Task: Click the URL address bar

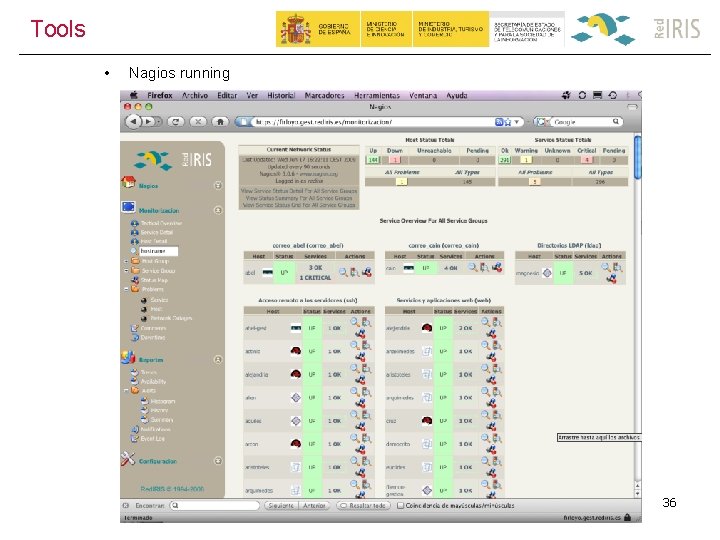Action: pyautogui.click(x=374, y=122)
